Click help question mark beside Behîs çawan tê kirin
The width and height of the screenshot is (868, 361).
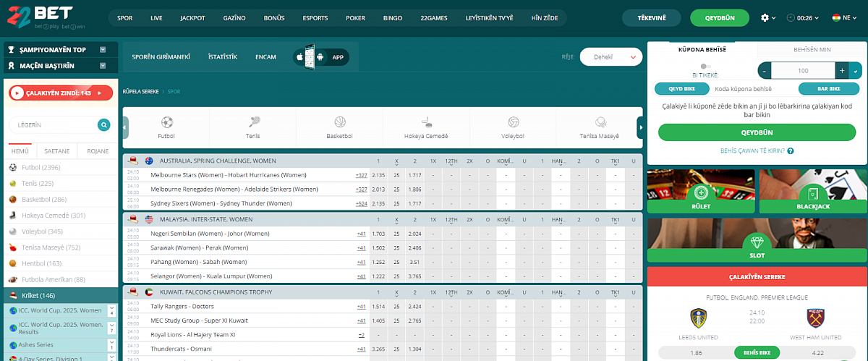(x=791, y=151)
